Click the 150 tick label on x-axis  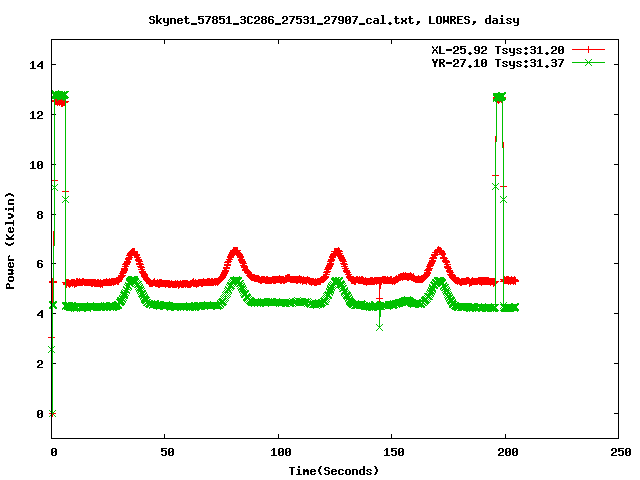pos(391,453)
